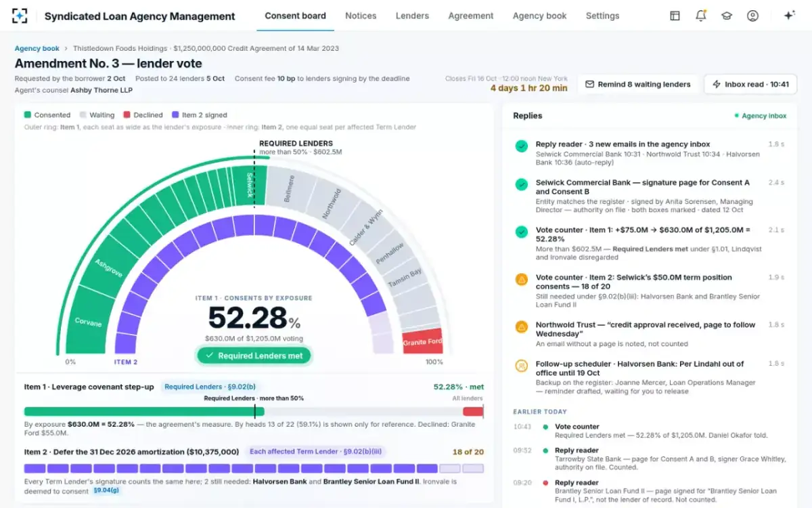Click the 18 of 20 count
The height and width of the screenshot is (508, 812).
click(x=468, y=452)
